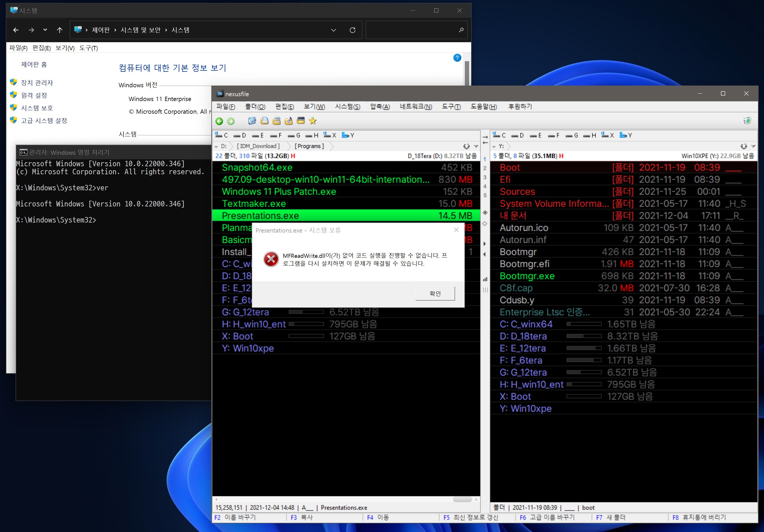Click 확인 button in error dialog
This screenshot has width=764, height=532.
[435, 293]
